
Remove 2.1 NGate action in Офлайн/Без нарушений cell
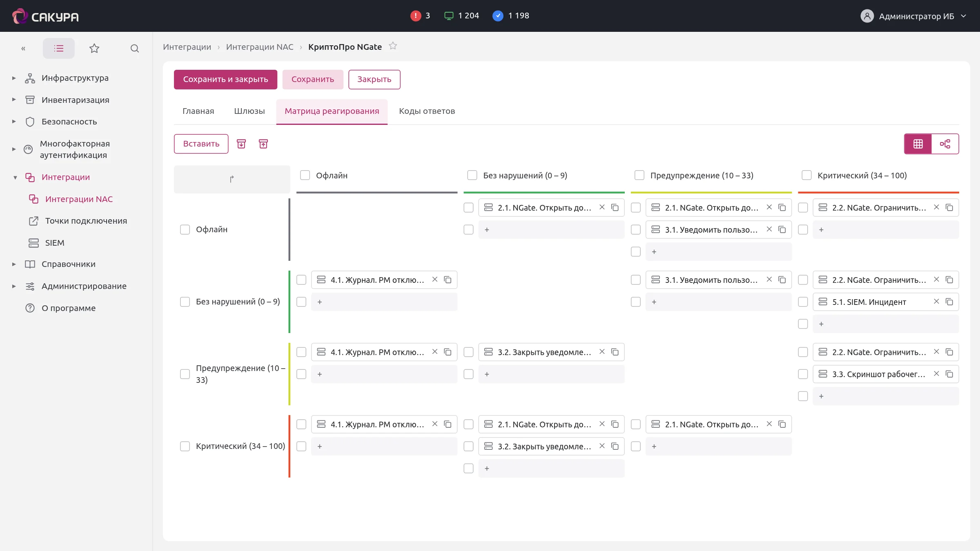point(602,207)
